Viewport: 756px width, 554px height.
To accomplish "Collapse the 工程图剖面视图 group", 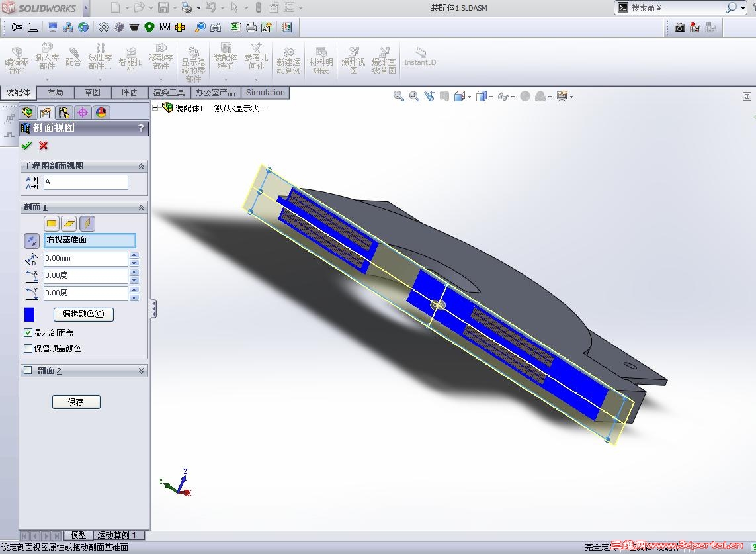I will (x=142, y=166).
